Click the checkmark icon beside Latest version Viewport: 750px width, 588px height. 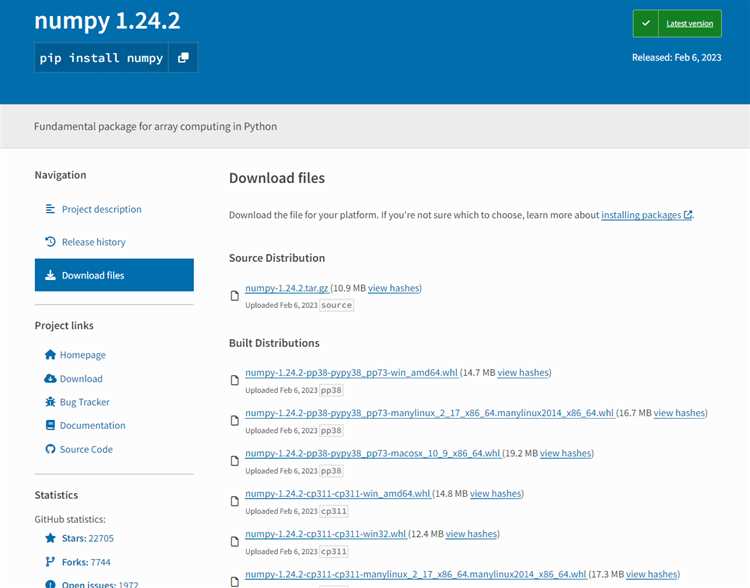646,23
